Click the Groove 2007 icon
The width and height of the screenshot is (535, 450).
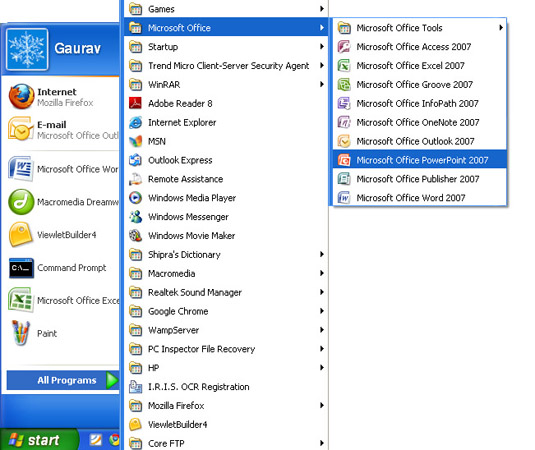tap(344, 84)
